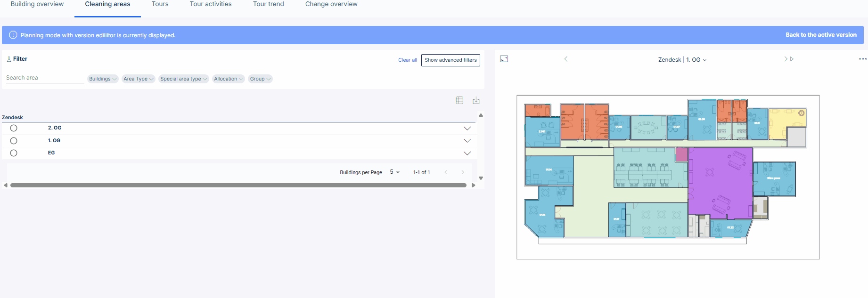Open the Zendesk 1. OG floor selector
868x298 pixels.
click(x=682, y=60)
